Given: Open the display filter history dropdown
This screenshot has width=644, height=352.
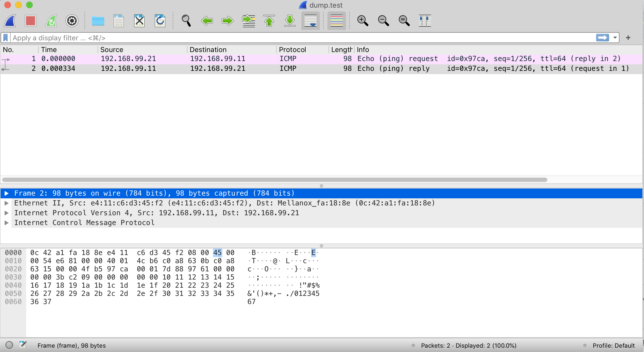Looking at the screenshot, I should point(615,38).
